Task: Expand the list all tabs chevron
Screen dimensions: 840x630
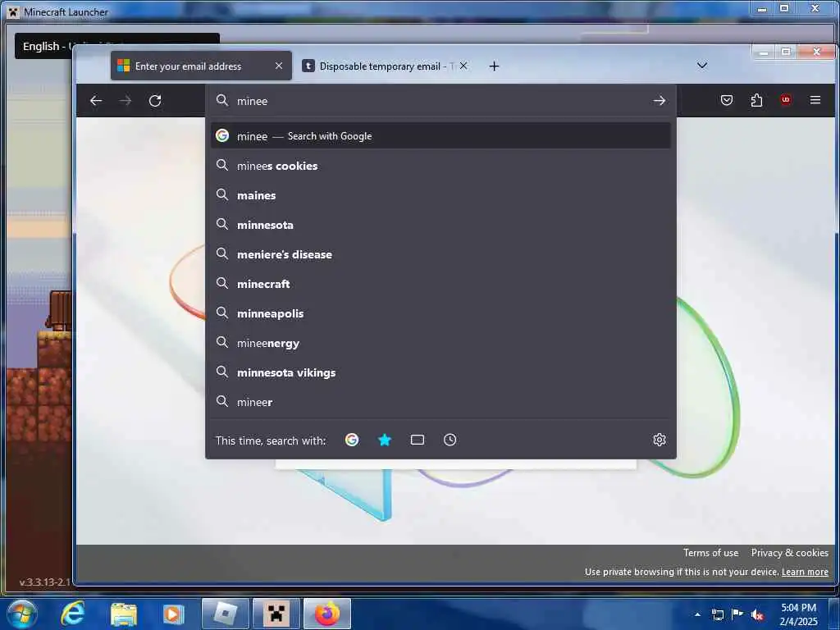Action: coord(702,66)
